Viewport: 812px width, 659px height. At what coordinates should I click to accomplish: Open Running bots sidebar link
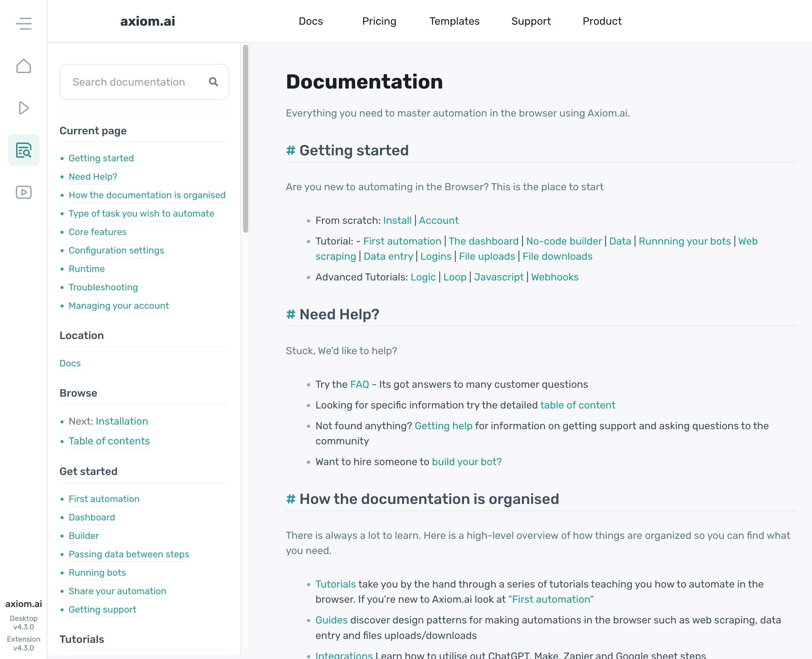coord(97,572)
